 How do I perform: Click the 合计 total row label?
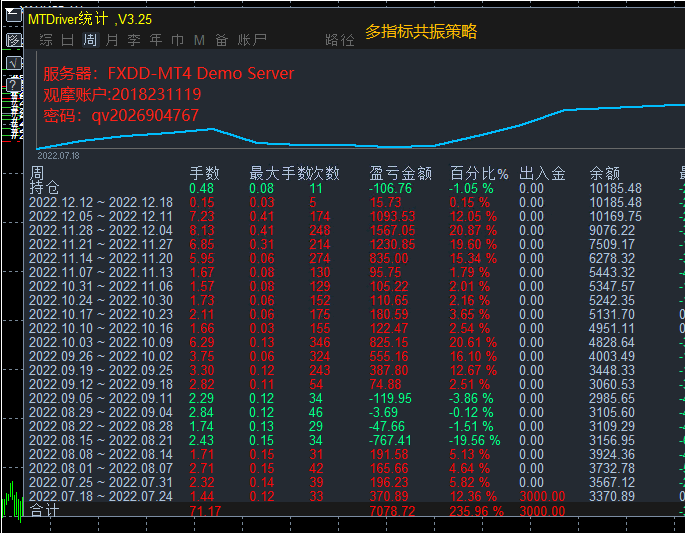45,511
